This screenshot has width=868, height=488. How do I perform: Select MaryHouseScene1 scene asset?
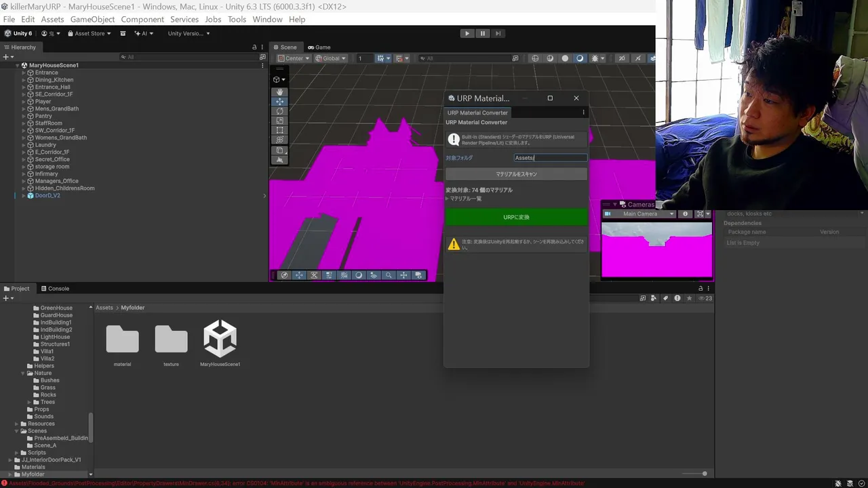click(x=220, y=344)
